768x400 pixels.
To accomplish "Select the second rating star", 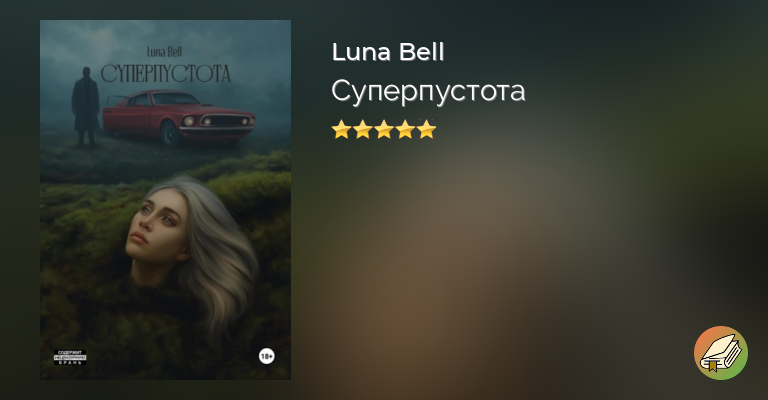I will tap(362, 130).
